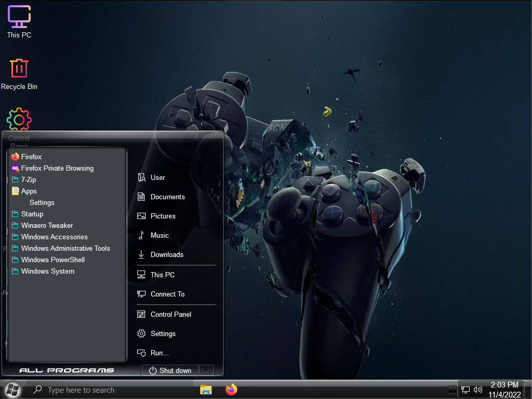Viewport: 532px width, 399px height.
Task: Open the Recycle Bin desktop icon
Action: (x=19, y=74)
